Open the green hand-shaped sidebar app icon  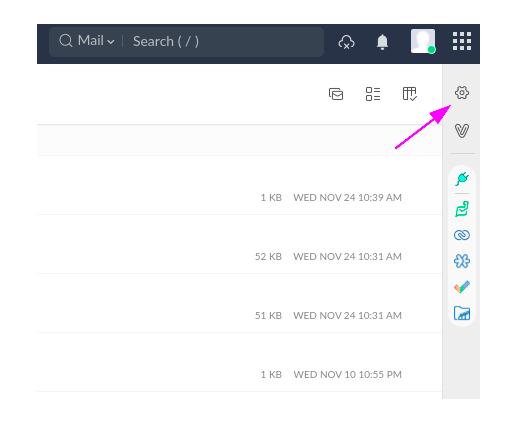pos(462,209)
